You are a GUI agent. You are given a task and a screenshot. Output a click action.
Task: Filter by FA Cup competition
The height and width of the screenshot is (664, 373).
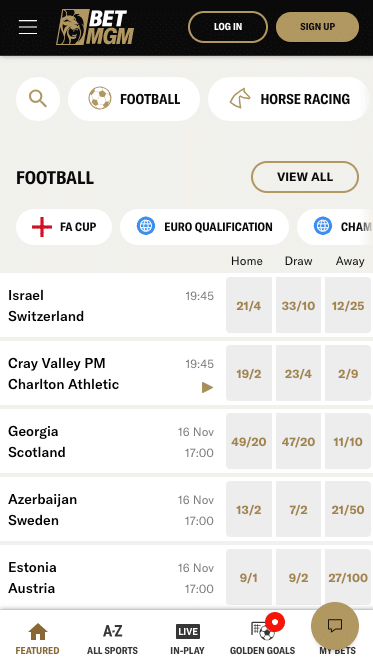point(64,227)
